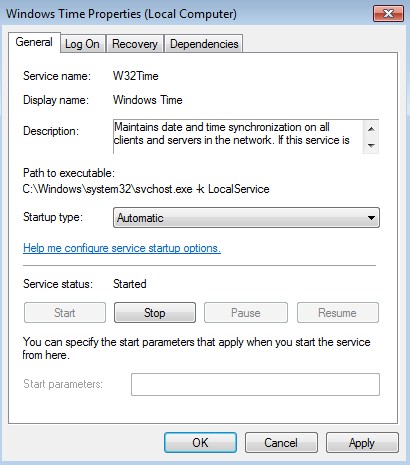Screen dimensions: 410x465
Task: Click the description scroll up arrow
Action: (371, 129)
